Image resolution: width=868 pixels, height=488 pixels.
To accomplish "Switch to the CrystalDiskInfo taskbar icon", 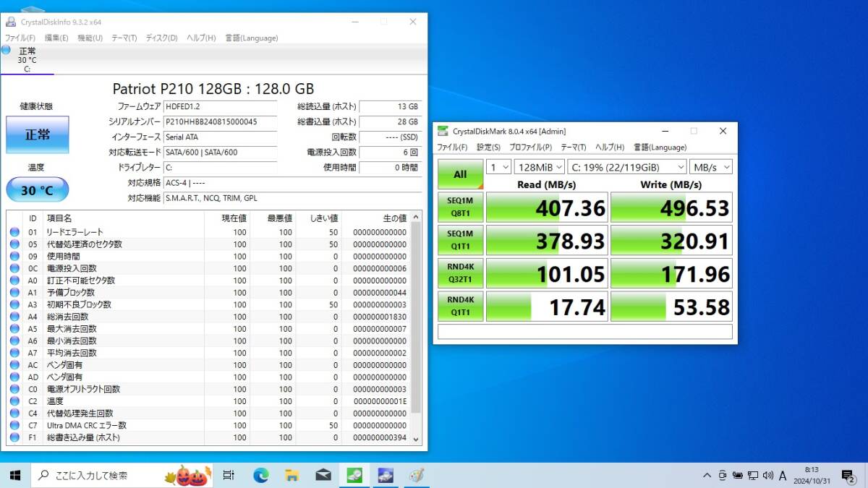I will [386, 475].
